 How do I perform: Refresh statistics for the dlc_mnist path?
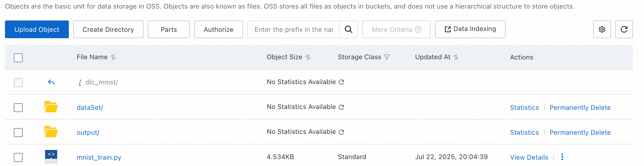click(342, 82)
